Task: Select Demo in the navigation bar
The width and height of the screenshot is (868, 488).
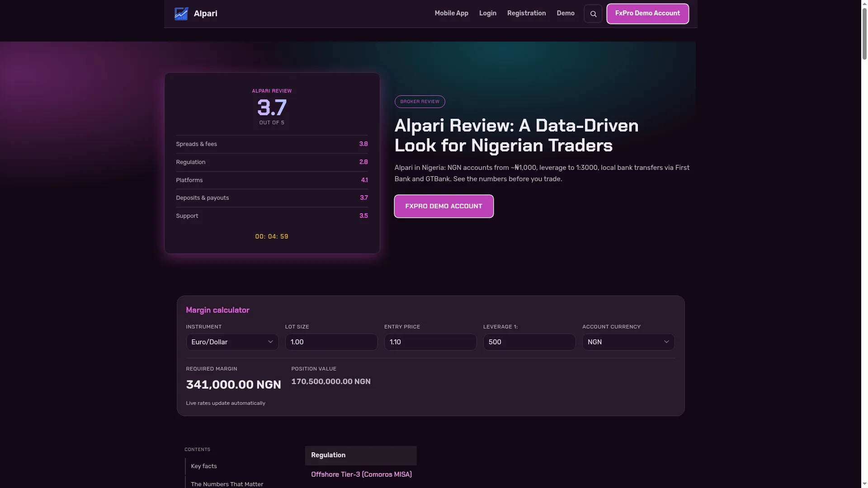Action: [x=566, y=14]
